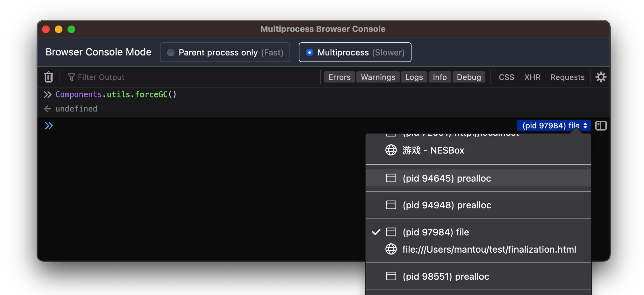Click the Components.utils.forceGC() command entry
The width and height of the screenshot is (644, 295).
[x=116, y=94]
